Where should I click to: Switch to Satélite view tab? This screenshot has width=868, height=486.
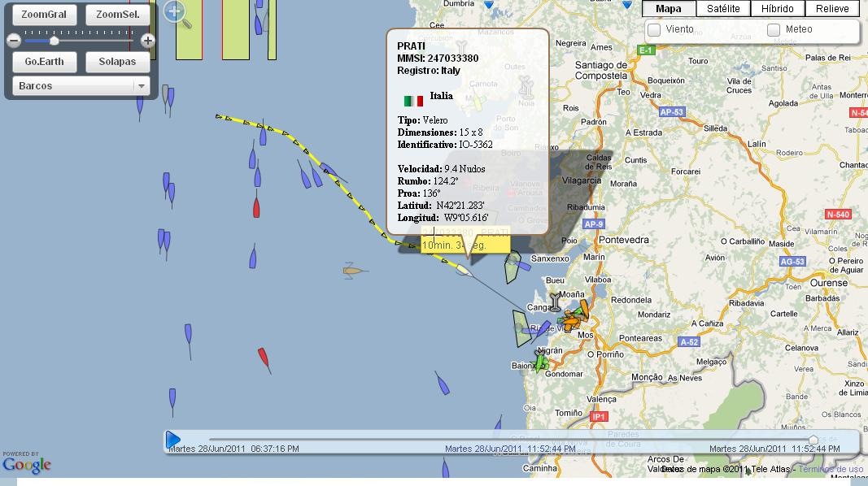pyautogui.click(x=723, y=8)
